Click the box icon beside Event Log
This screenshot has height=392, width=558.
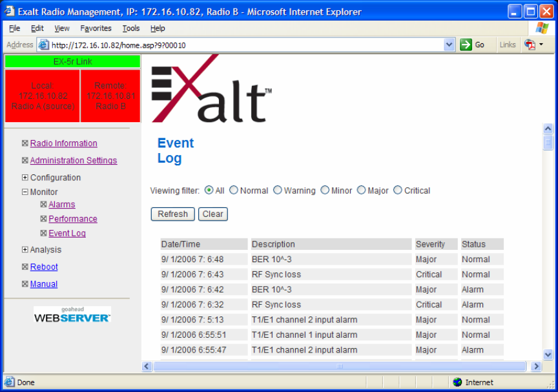tap(43, 233)
